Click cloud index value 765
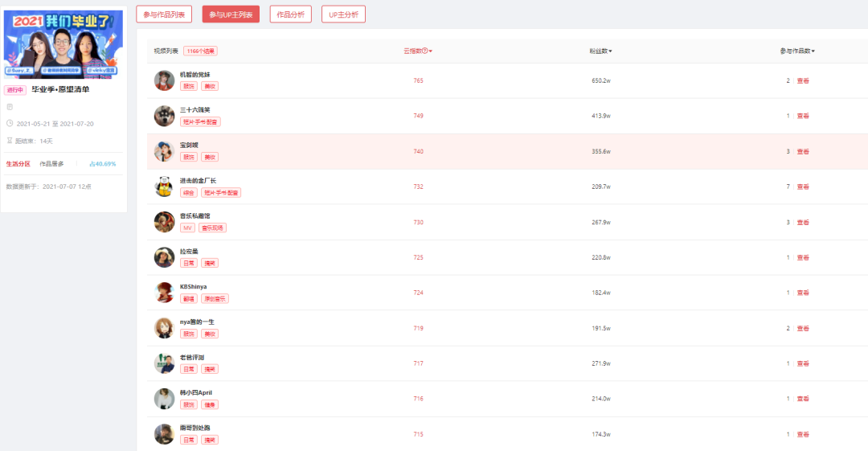Viewport: 868px width, 451px height. 418,81
